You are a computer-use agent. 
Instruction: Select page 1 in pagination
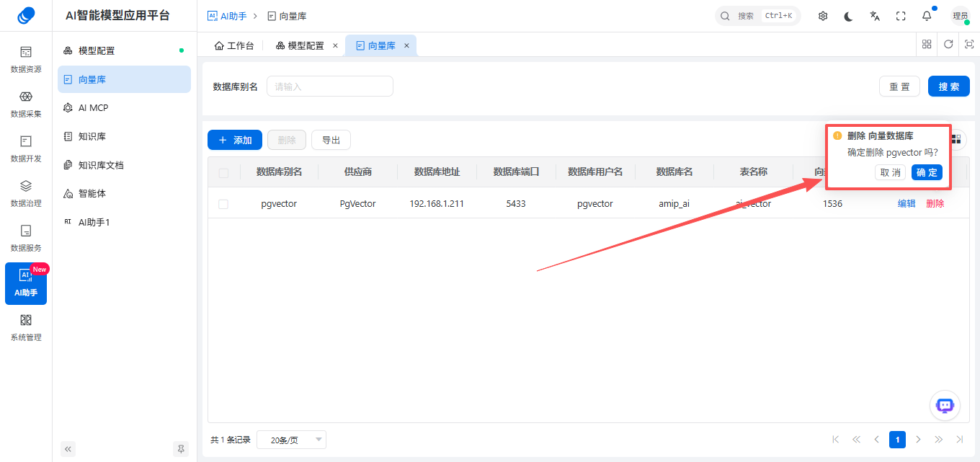(x=897, y=440)
